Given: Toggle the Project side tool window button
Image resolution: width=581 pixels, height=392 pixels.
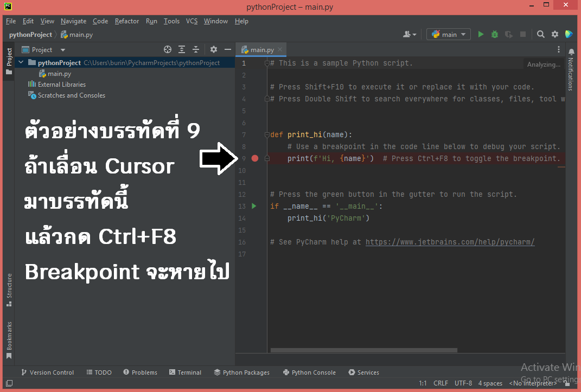Looking at the screenshot, I should [9, 61].
